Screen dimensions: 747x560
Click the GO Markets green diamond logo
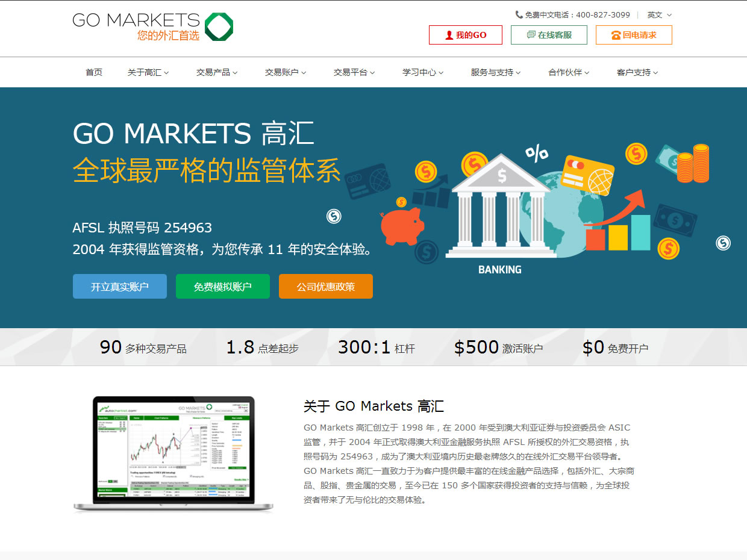(219, 27)
